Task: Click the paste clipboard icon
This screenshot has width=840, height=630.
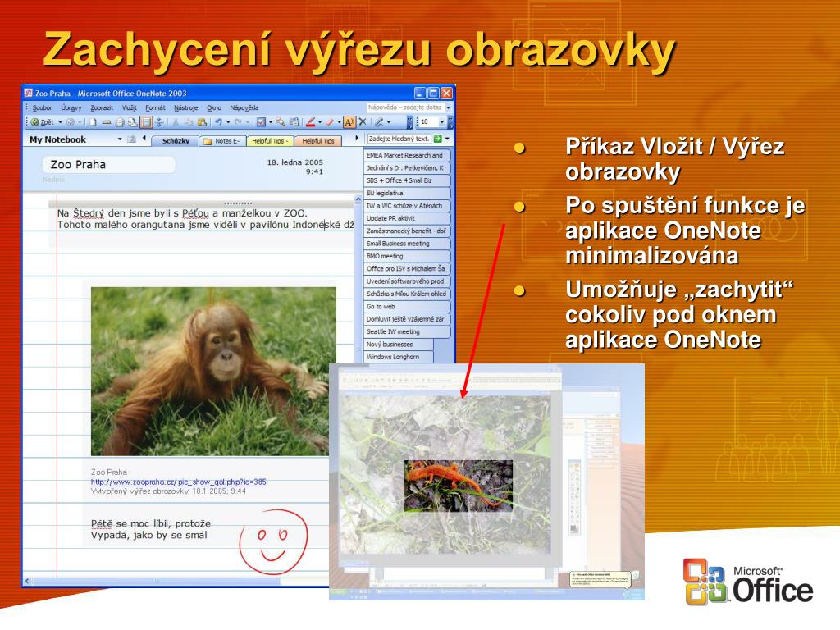Action: [202, 122]
